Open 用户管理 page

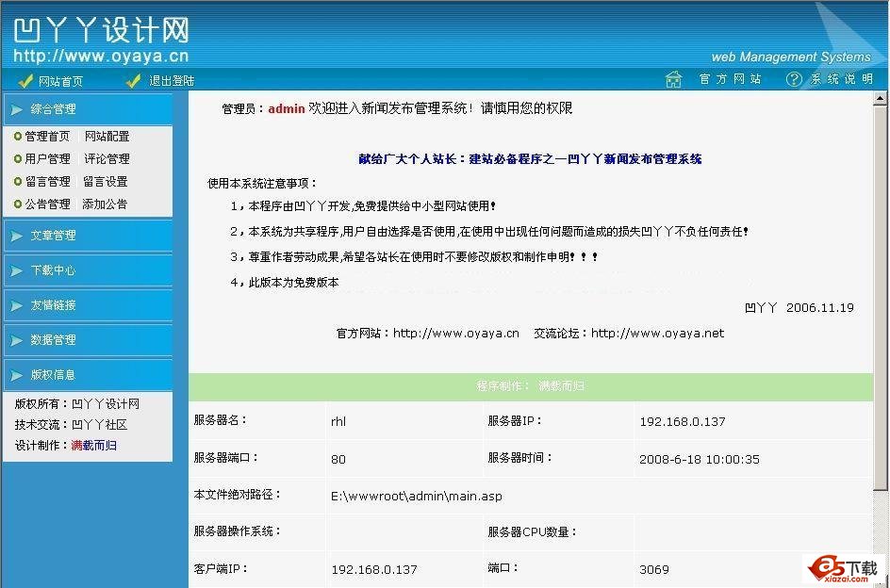click(47, 159)
